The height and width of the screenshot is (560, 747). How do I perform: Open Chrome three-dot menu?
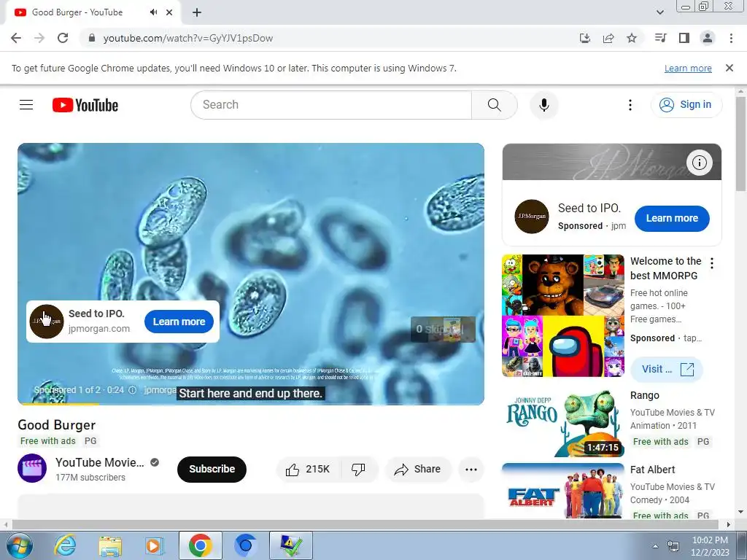point(731,38)
